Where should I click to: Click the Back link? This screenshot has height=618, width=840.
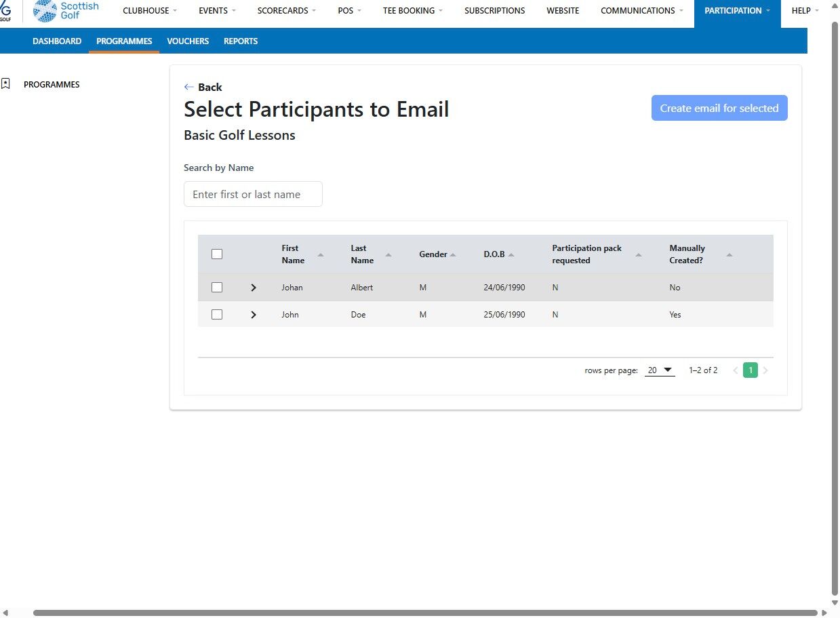tap(203, 87)
